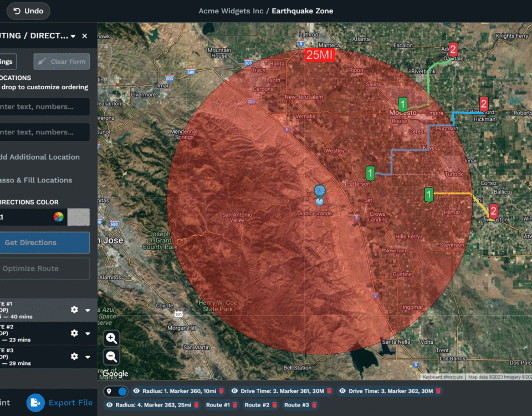Expand the Route #1 details arrow
This screenshot has width=532, height=416.
88,310
